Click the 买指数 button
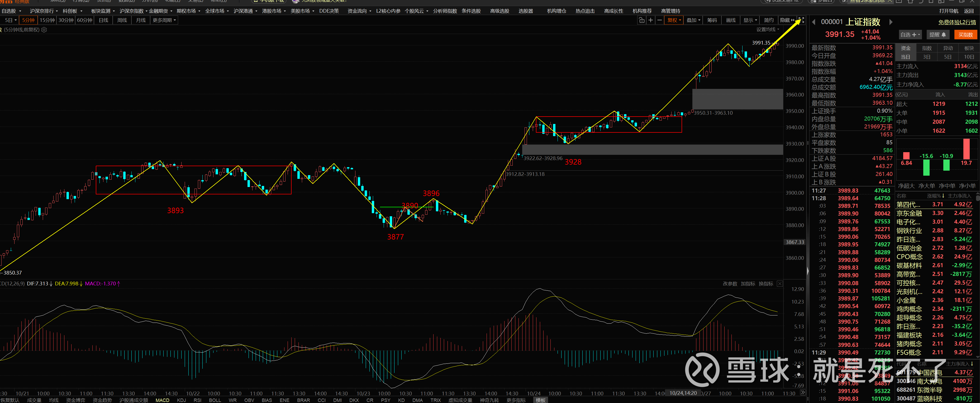Image resolution: width=980 pixels, height=403 pixels. coord(965,35)
